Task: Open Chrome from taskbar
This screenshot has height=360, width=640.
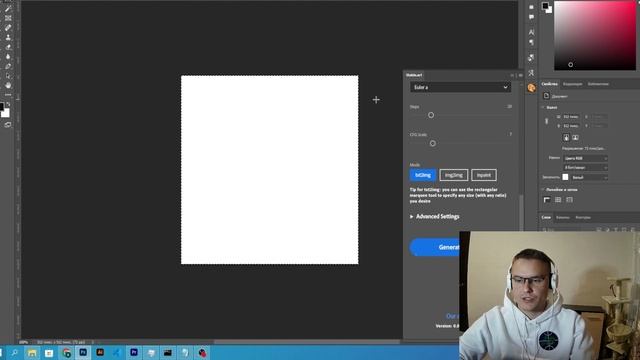Action: coord(66,353)
